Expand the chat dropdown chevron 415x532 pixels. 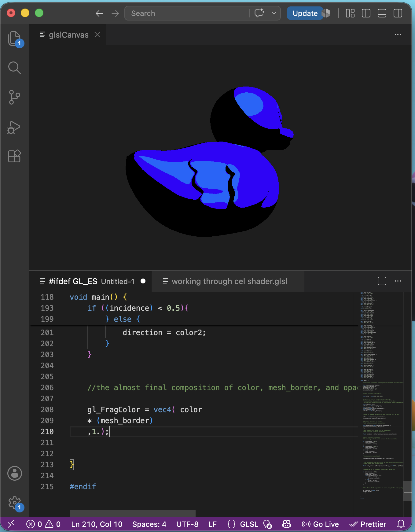click(x=274, y=13)
